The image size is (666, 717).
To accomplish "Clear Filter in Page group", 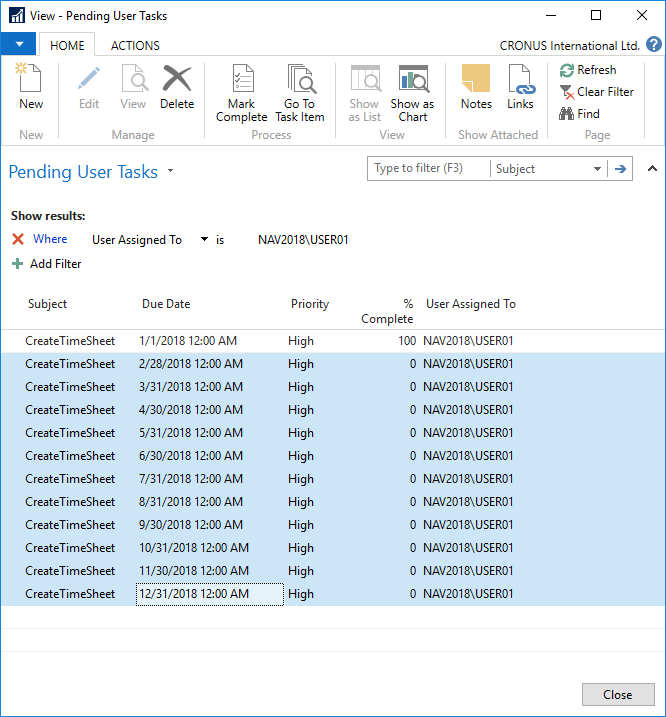I will click(597, 92).
